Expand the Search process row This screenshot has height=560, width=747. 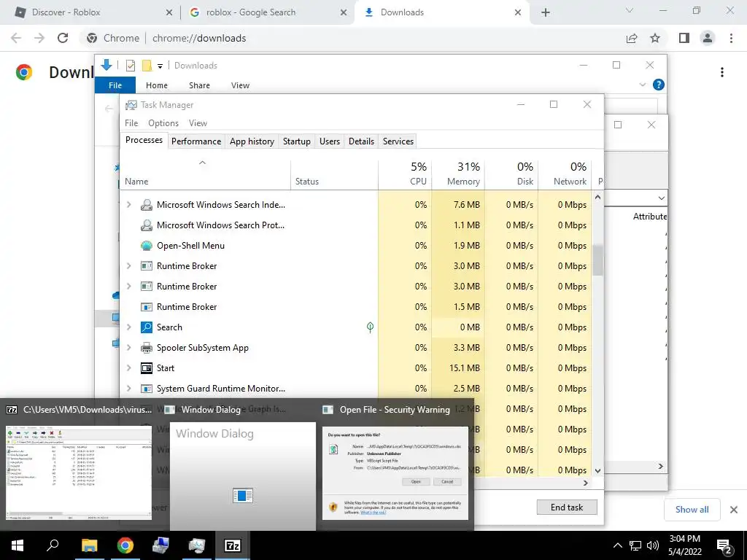pyautogui.click(x=128, y=327)
